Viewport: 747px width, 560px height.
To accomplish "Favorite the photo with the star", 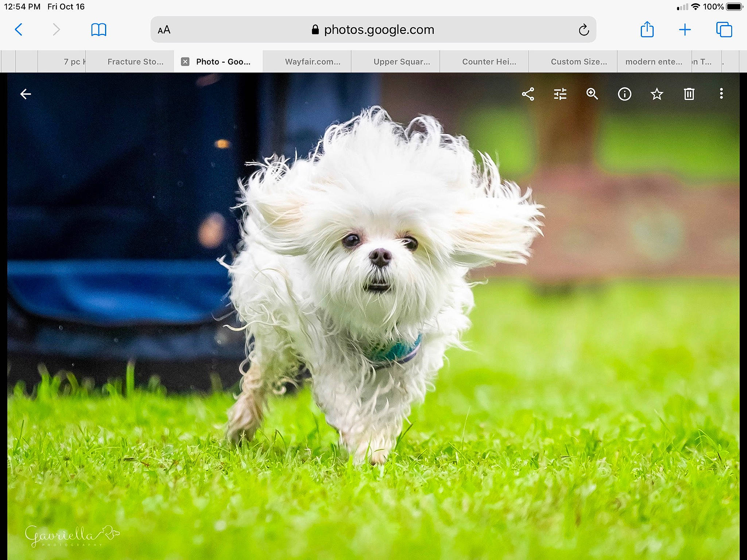I will [x=657, y=94].
